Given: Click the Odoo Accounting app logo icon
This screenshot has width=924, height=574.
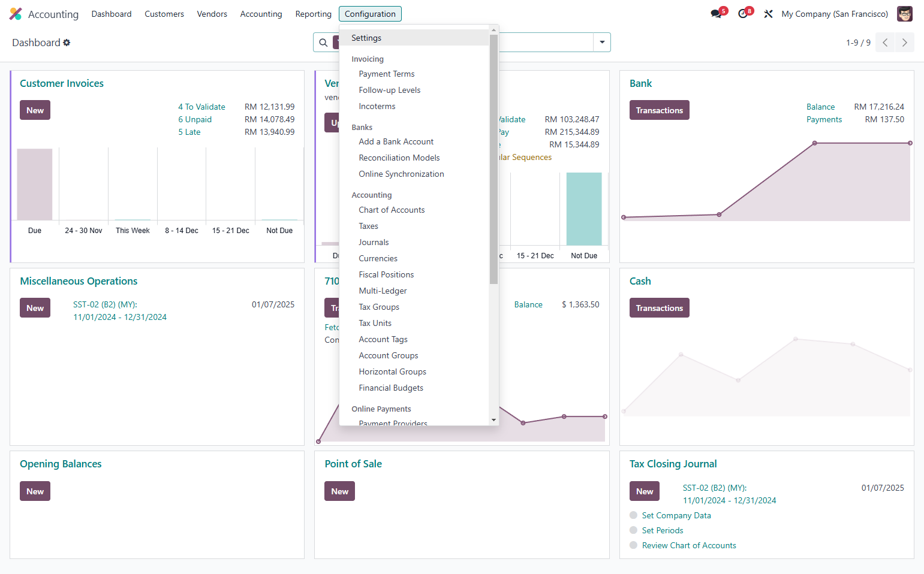Looking at the screenshot, I should tap(16, 14).
